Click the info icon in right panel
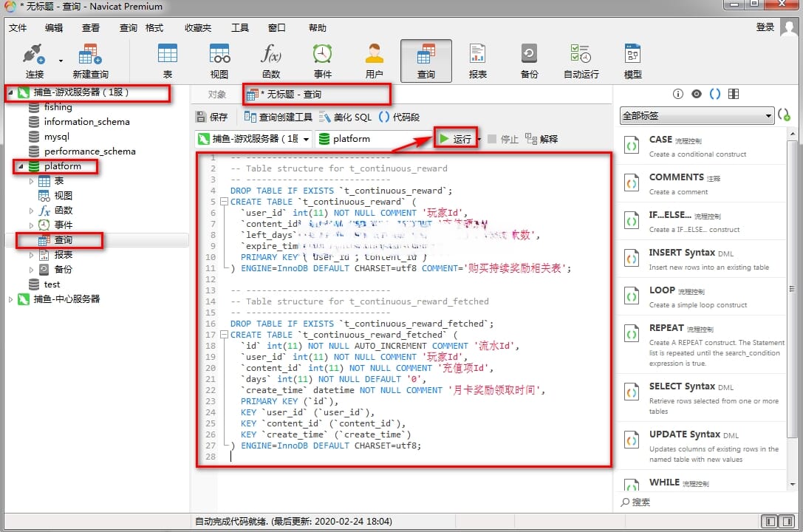The image size is (803, 532). [x=678, y=94]
